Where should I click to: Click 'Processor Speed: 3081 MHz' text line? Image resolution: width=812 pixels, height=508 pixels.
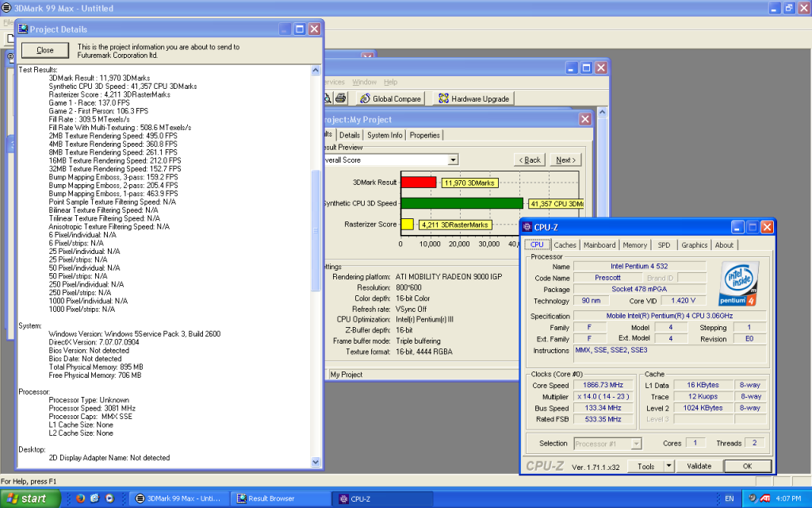click(92, 408)
